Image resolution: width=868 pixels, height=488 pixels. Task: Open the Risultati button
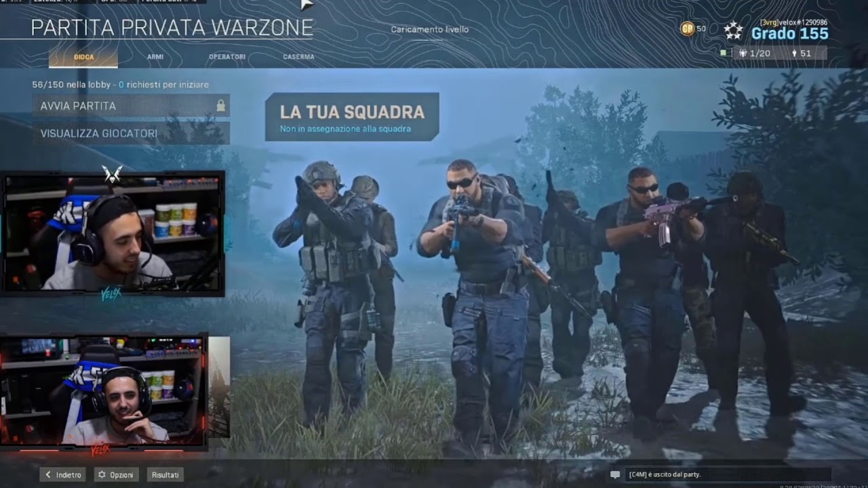[165, 475]
